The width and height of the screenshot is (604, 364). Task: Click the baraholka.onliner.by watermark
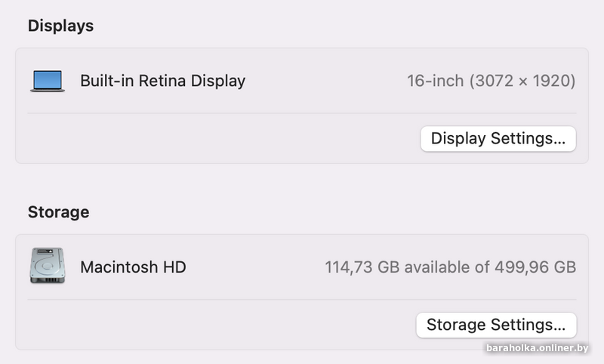[x=537, y=348]
